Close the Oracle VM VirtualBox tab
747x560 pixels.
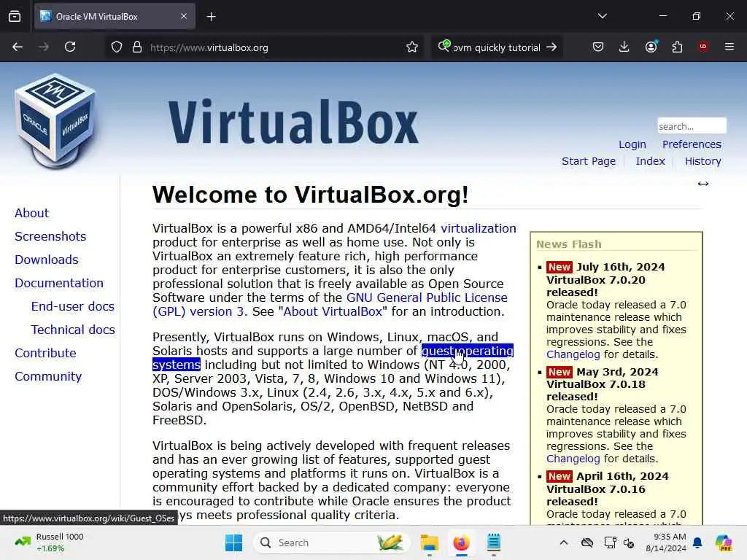184,16
